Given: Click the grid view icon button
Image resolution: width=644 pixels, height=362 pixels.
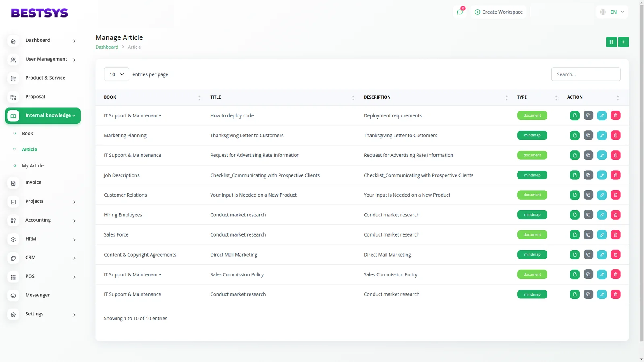Looking at the screenshot, I should (x=611, y=42).
